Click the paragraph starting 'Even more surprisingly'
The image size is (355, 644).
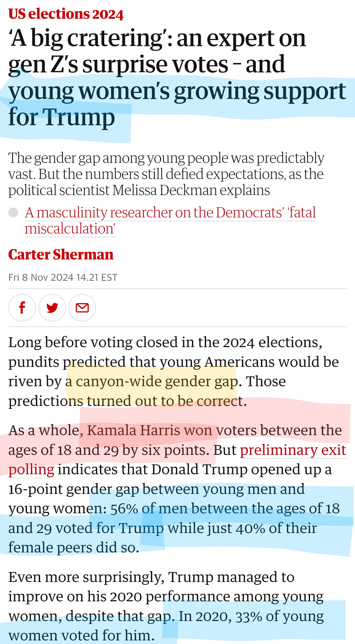click(x=166, y=607)
